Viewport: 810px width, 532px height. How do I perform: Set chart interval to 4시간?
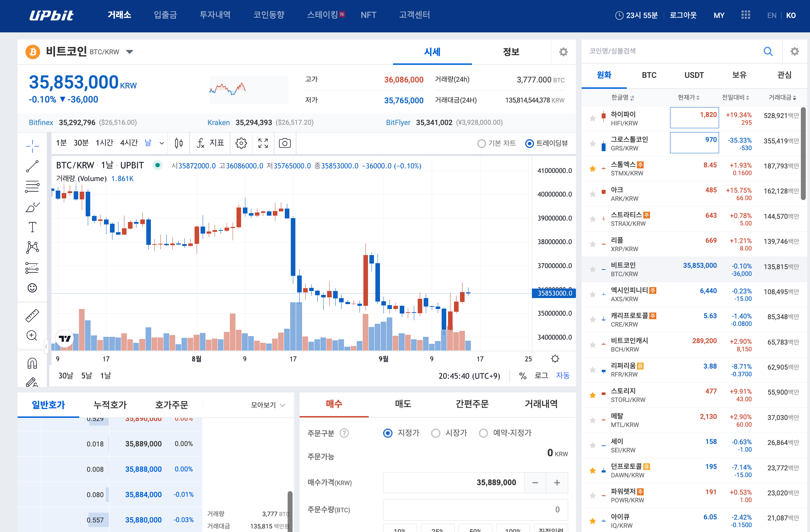(129, 143)
